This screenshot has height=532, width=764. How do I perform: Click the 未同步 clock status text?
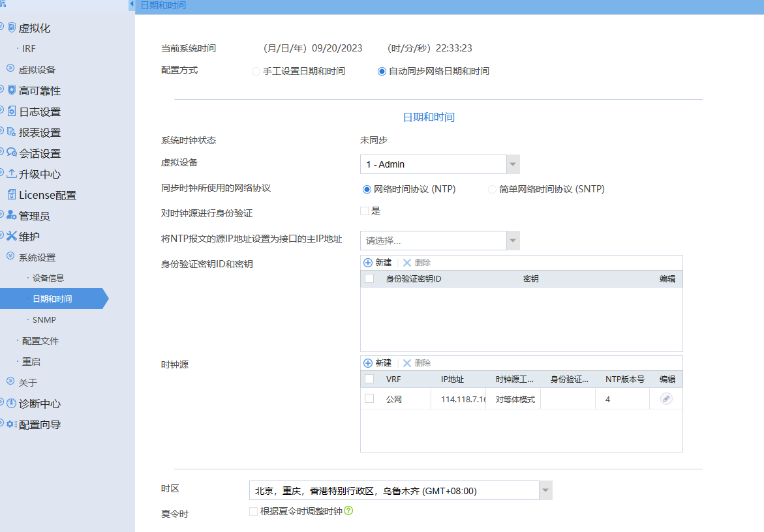(x=374, y=140)
